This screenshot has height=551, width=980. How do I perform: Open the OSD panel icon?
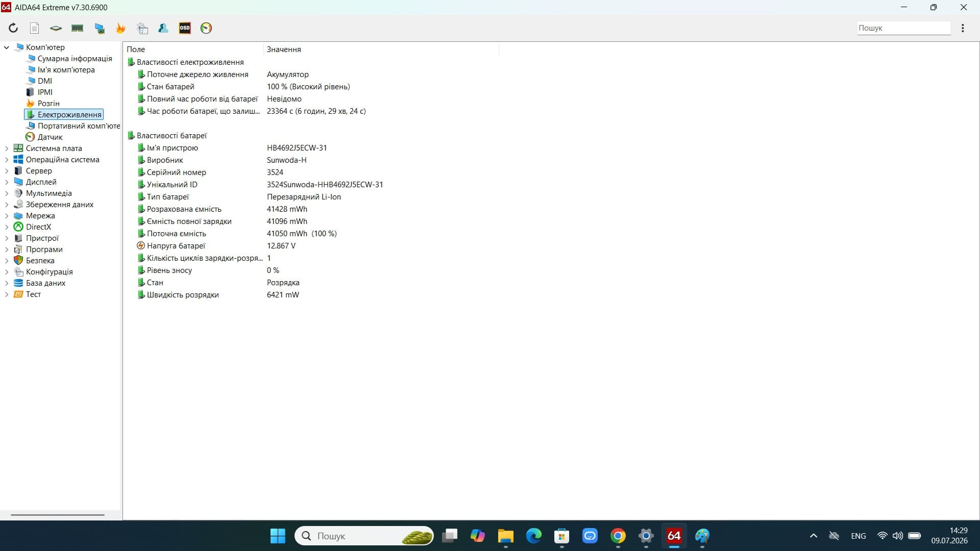(185, 28)
